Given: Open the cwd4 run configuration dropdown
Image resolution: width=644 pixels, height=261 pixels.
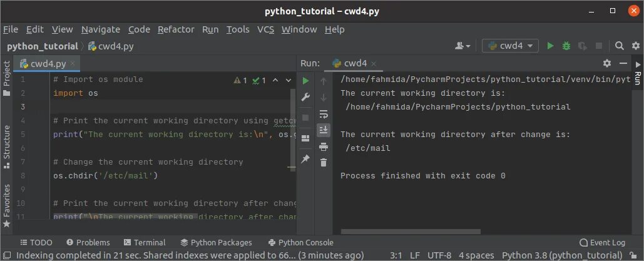Looking at the screenshot, I should (510, 46).
